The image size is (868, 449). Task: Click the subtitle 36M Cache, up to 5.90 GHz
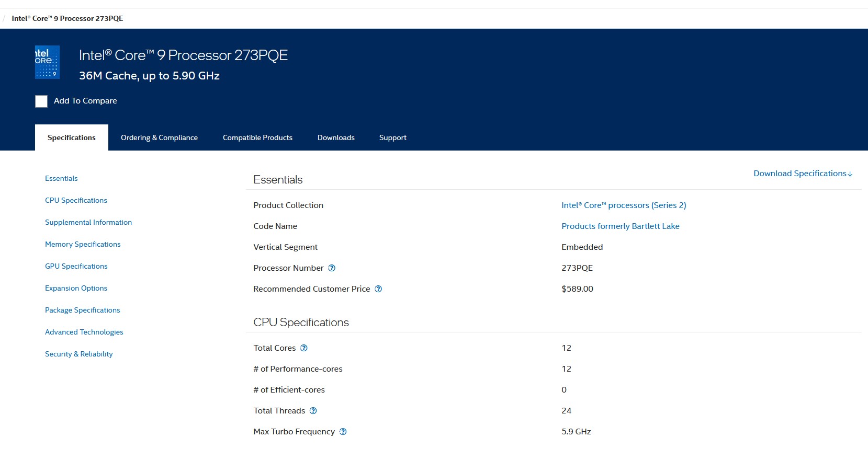pyautogui.click(x=149, y=76)
